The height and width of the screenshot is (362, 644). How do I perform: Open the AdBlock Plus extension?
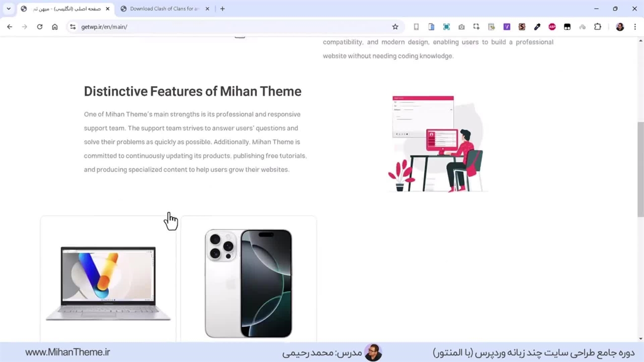pos(552,27)
